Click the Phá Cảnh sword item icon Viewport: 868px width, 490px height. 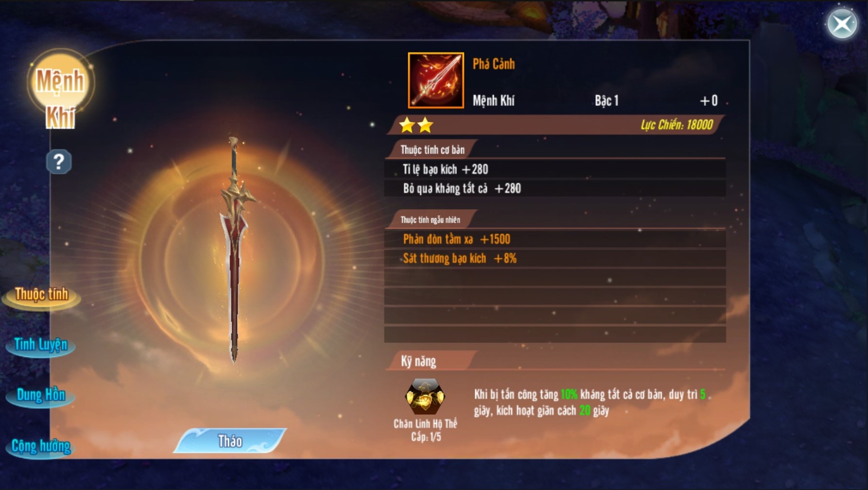[436, 80]
